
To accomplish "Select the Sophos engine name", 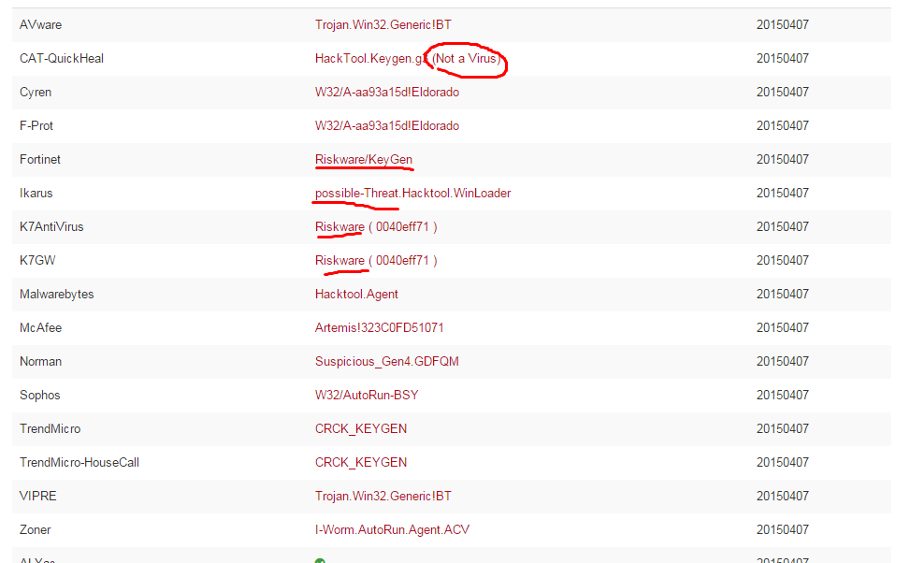I will tap(39, 396).
